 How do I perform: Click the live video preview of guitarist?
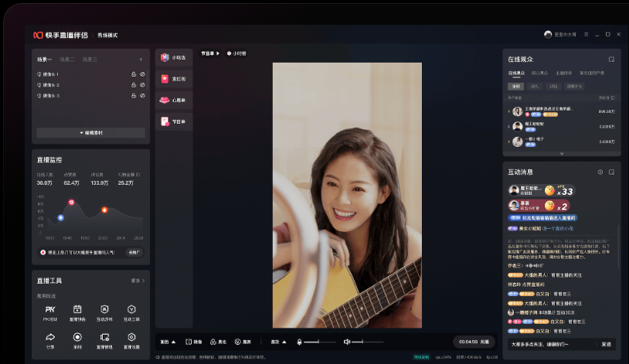[x=347, y=195]
